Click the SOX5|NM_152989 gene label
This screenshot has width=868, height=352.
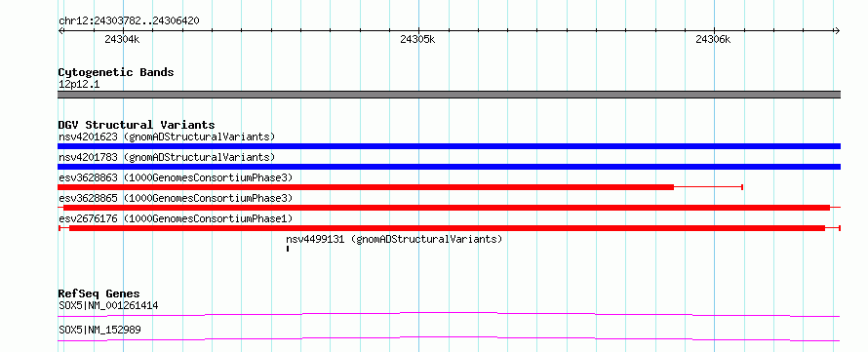coord(99,330)
